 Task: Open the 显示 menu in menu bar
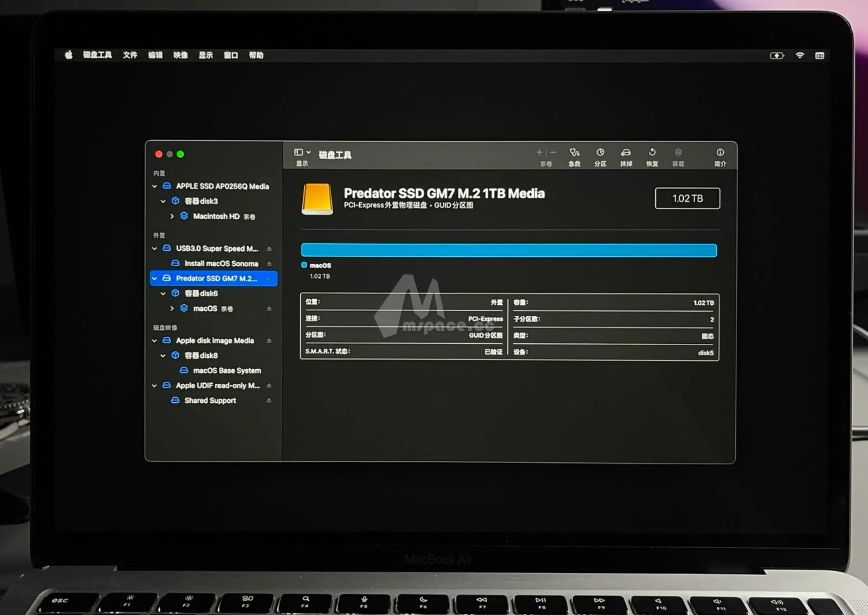[x=206, y=55]
